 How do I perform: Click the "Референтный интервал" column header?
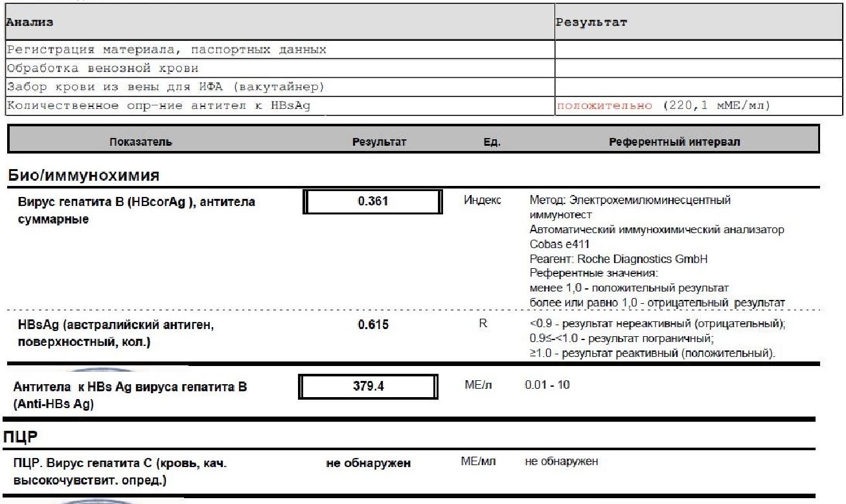(x=674, y=142)
